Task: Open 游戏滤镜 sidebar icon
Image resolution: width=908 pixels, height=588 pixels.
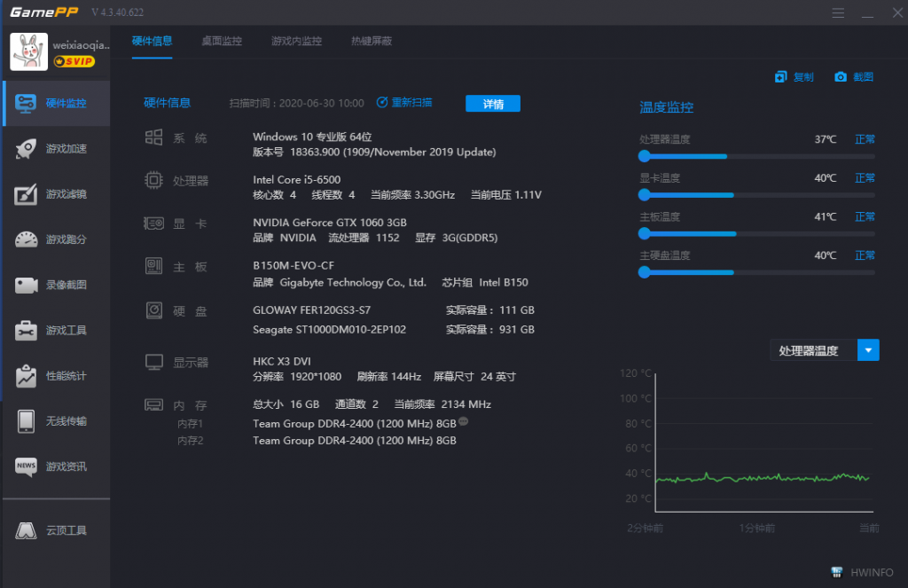Action: pyautogui.click(x=26, y=194)
